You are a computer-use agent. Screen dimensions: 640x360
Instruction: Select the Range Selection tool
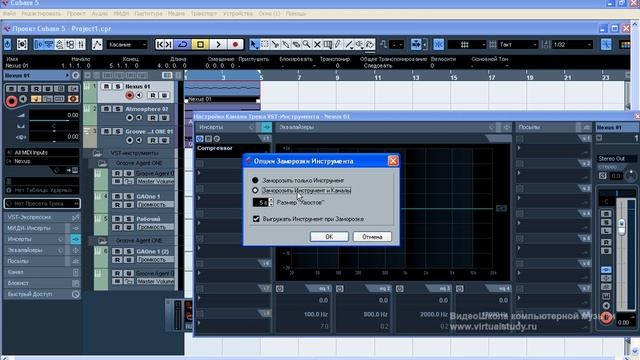[264, 44]
